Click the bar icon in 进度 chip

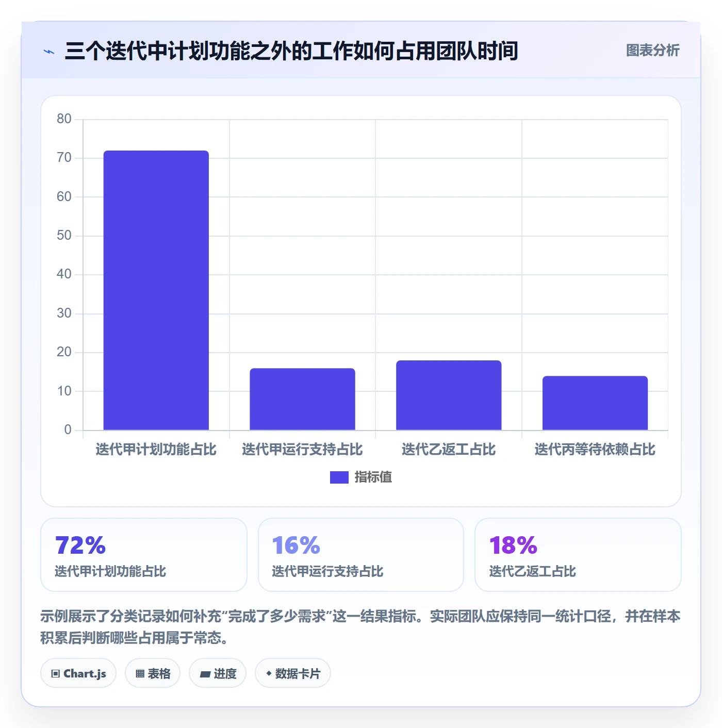[x=205, y=674]
